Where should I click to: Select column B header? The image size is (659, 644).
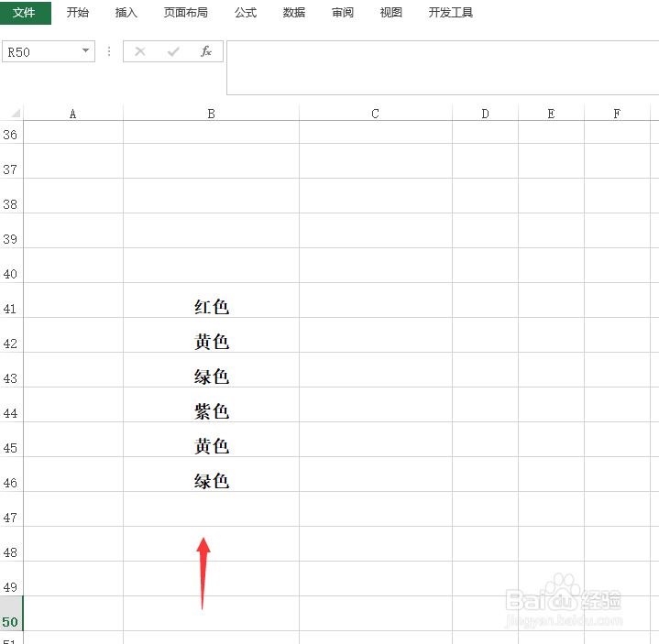212,114
